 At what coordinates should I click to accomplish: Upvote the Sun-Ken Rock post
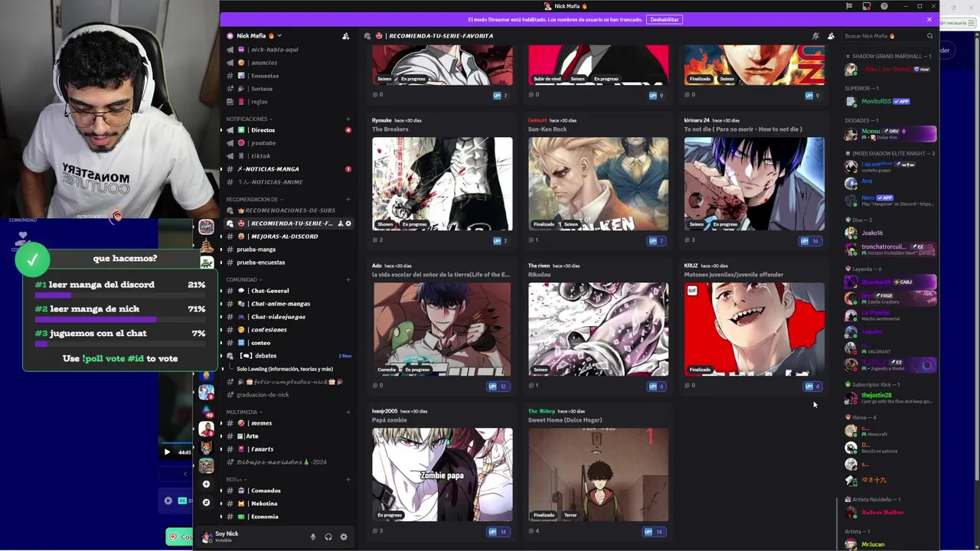(655, 240)
